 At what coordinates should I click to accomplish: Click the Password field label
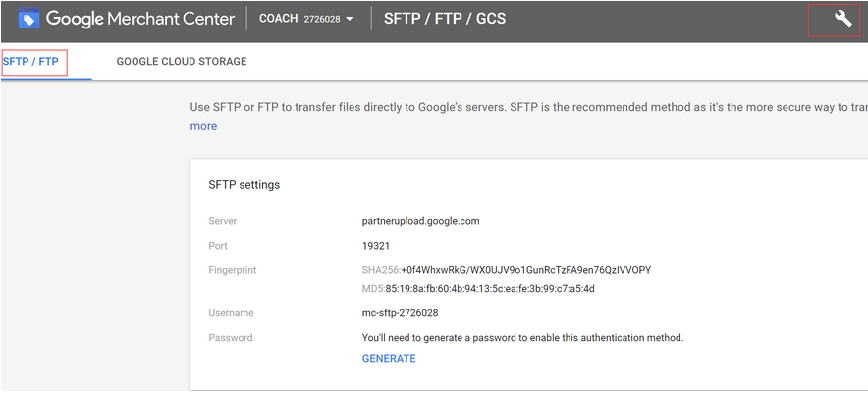point(231,338)
